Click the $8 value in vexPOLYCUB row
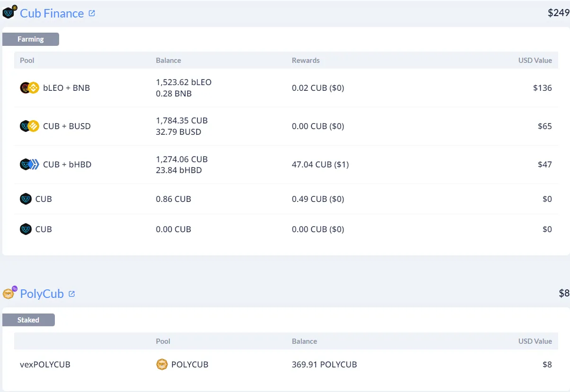This screenshot has height=392, width=570. tap(547, 365)
